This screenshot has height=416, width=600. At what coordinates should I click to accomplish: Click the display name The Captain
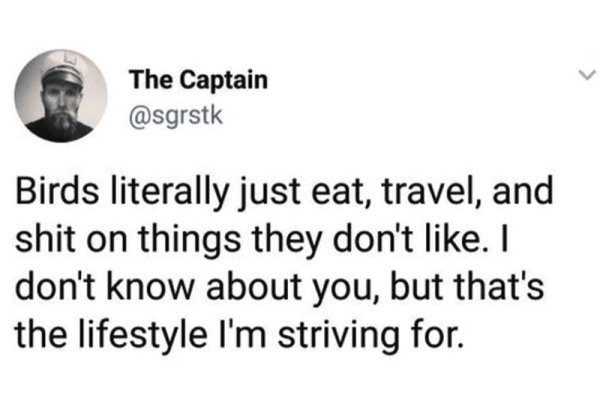coord(199,80)
